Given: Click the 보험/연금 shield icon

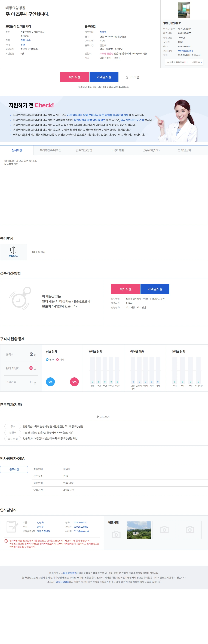Looking at the screenshot, I should click(13, 250).
